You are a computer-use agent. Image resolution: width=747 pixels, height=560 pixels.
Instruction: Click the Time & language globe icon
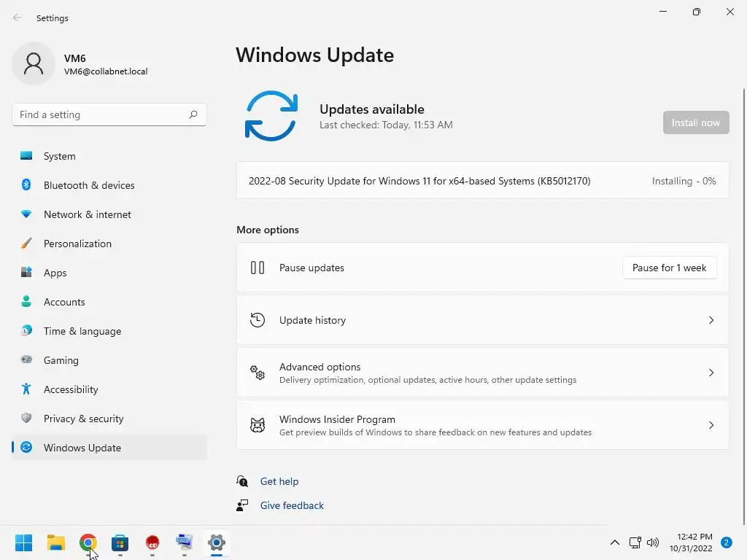(26, 330)
